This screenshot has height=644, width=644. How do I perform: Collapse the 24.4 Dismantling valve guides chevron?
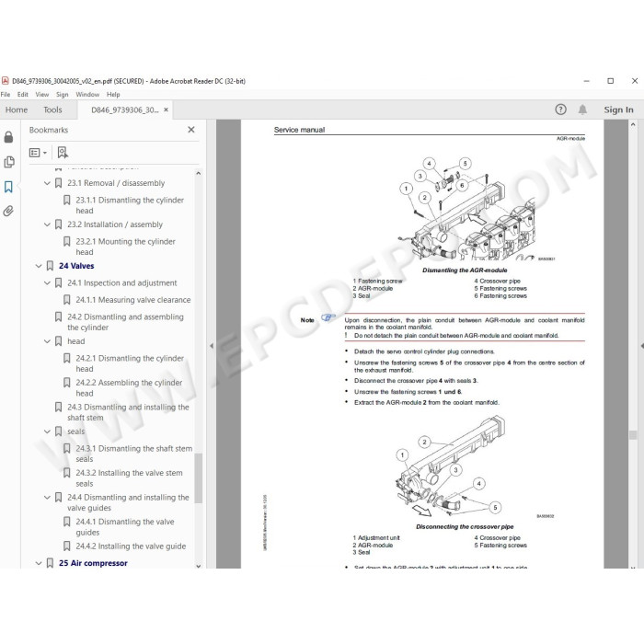pos(47,498)
